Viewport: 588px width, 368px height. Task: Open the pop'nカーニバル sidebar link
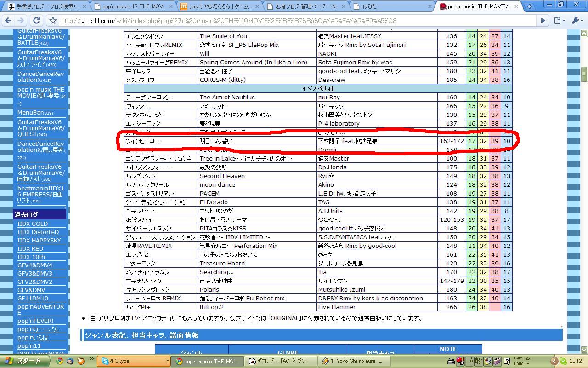39,329
